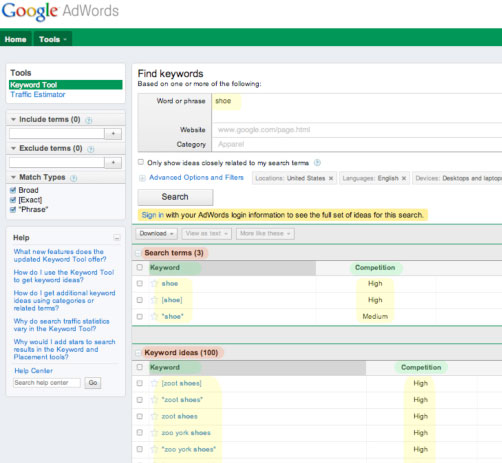Click the Category input field
Viewport: 502px width, 463px height.
pos(357,144)
